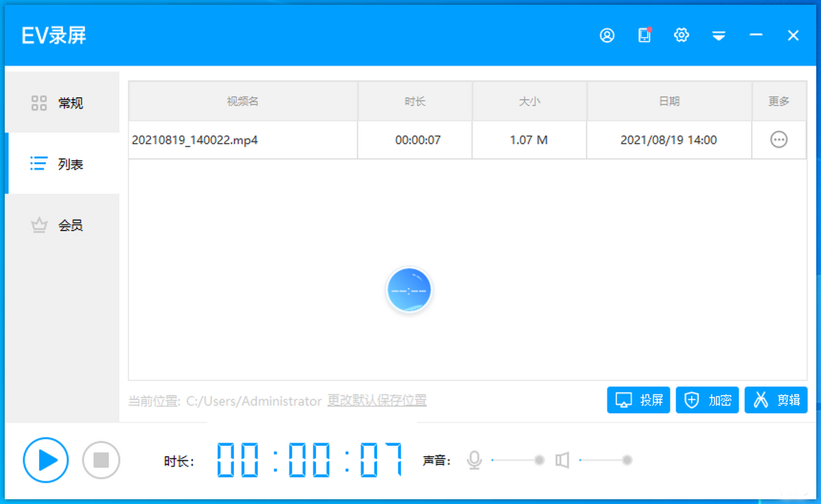
Task: Start recording with the play button
Action: pyautogui.click(x=46, y=460)
